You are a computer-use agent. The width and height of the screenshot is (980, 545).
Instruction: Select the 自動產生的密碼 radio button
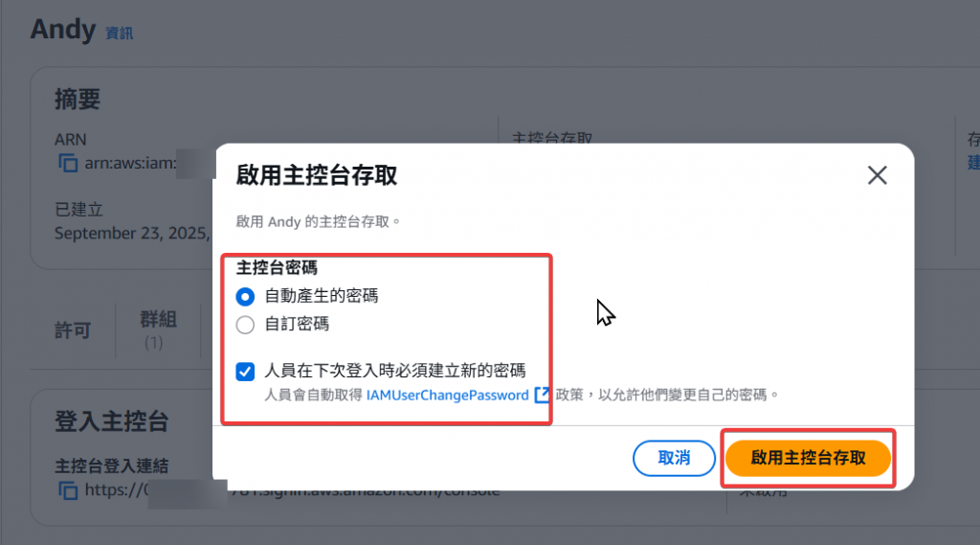pyautogui.click(x=245, y=296)
